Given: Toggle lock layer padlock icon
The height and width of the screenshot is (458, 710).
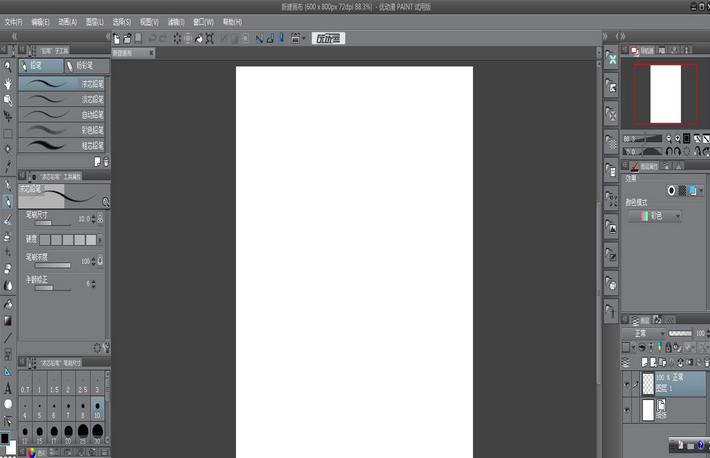Looking at the screenshot, I should click(668, 347).
